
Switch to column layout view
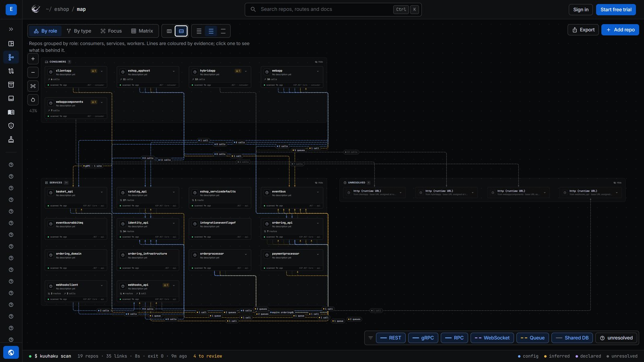(169, 31)
